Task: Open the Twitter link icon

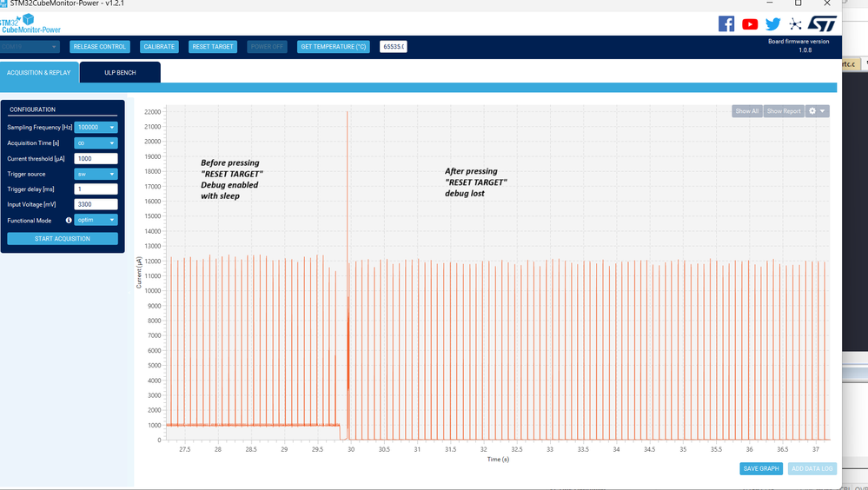Action: coord(773,23)
